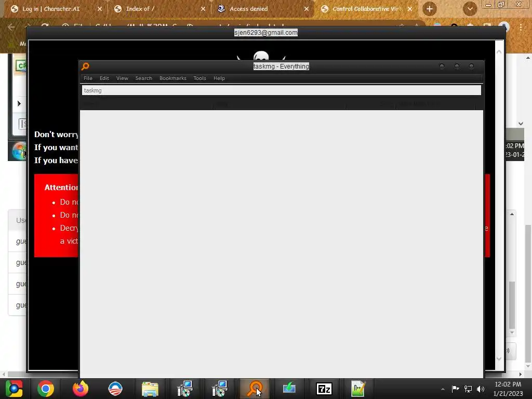Expand the tab search dropdown chevron
Image resolution: width=532 pixels, height=399 pixels.
click(x=470, y=9)
